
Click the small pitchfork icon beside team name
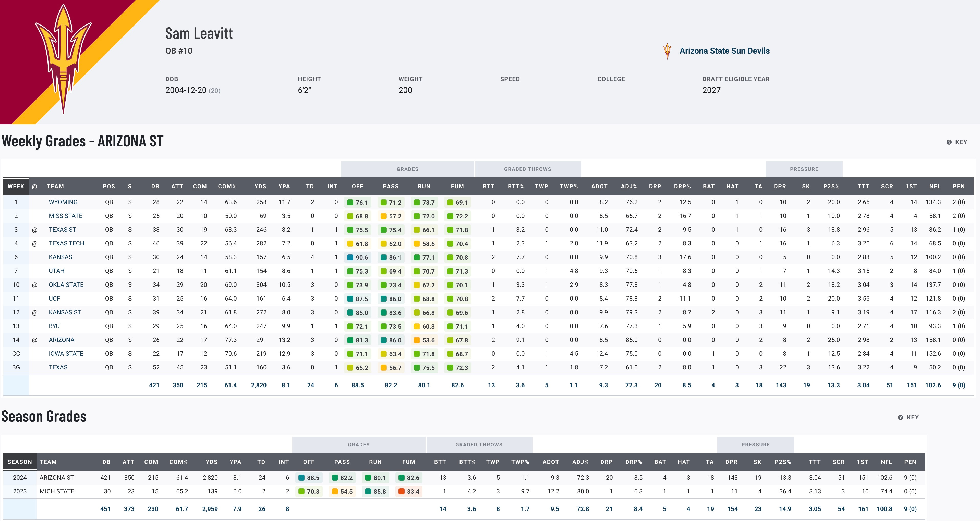[x=667, y=51]
